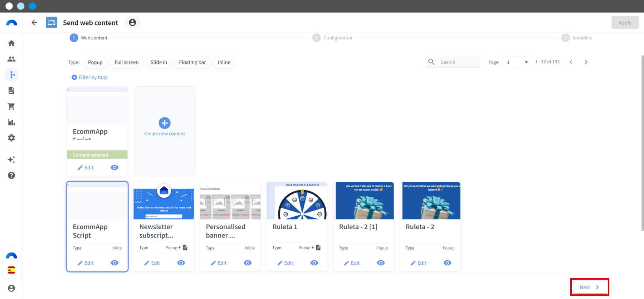Preview the Newsletter subscription content
644x299 pixels.
click(181, 263)
